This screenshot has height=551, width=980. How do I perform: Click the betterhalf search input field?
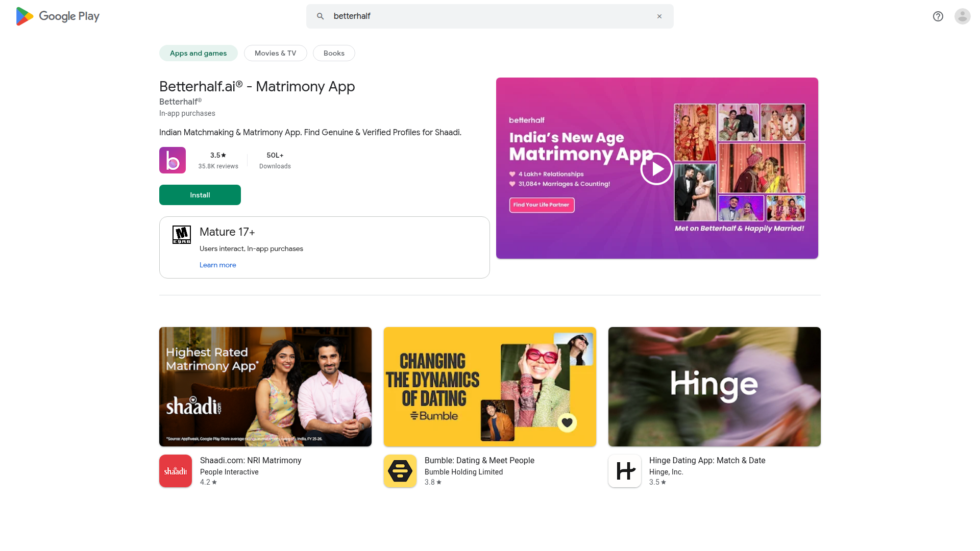pyautogui.click(x=490, y=16)
